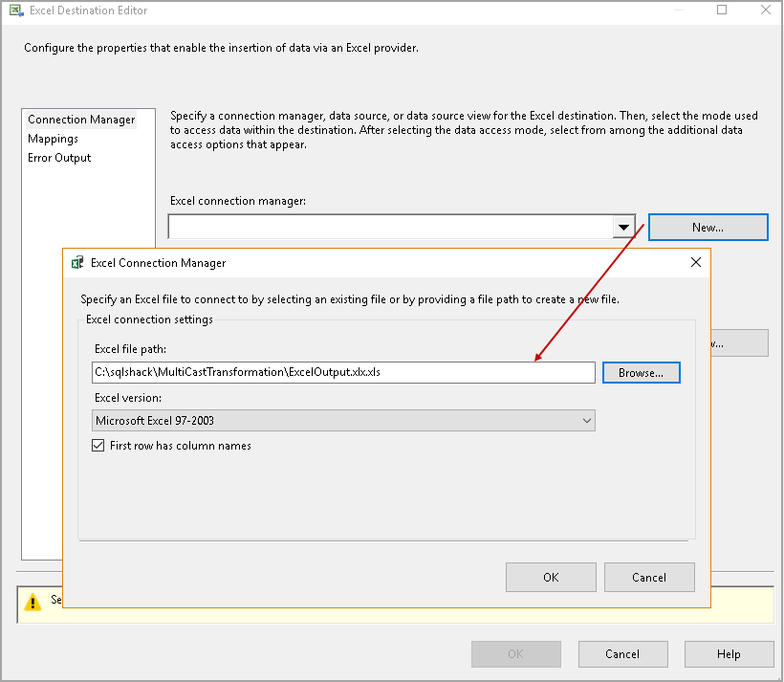Open the Excel connection manager dropdown arrow
Screen dimensions: 784x682
point(626,226)
